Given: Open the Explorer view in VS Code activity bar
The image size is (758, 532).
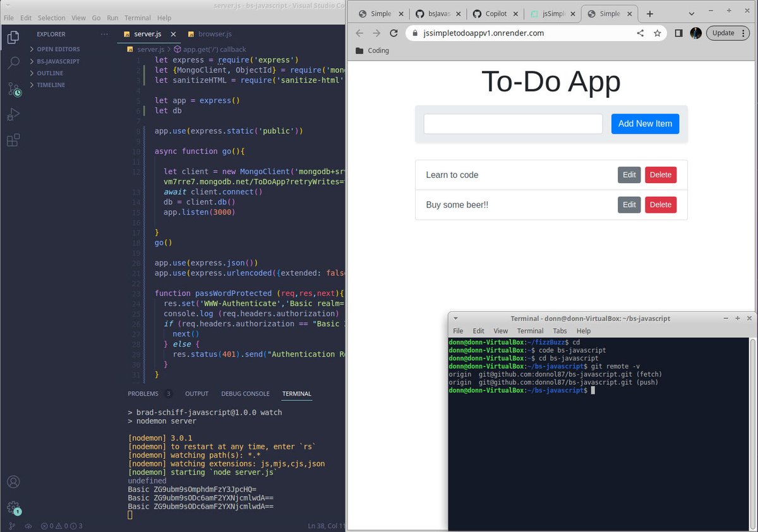Looking at the screenshot, I should pos(13,37).
